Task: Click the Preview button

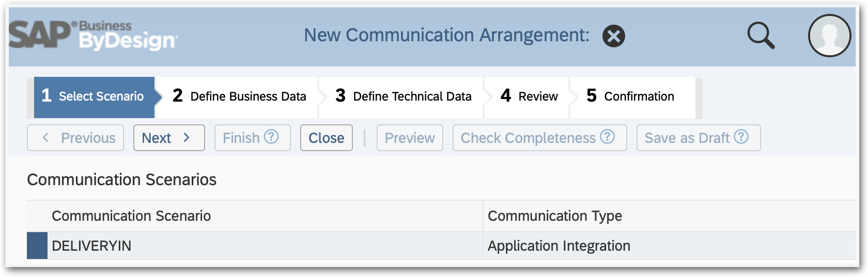Action: tap(410, 138)
